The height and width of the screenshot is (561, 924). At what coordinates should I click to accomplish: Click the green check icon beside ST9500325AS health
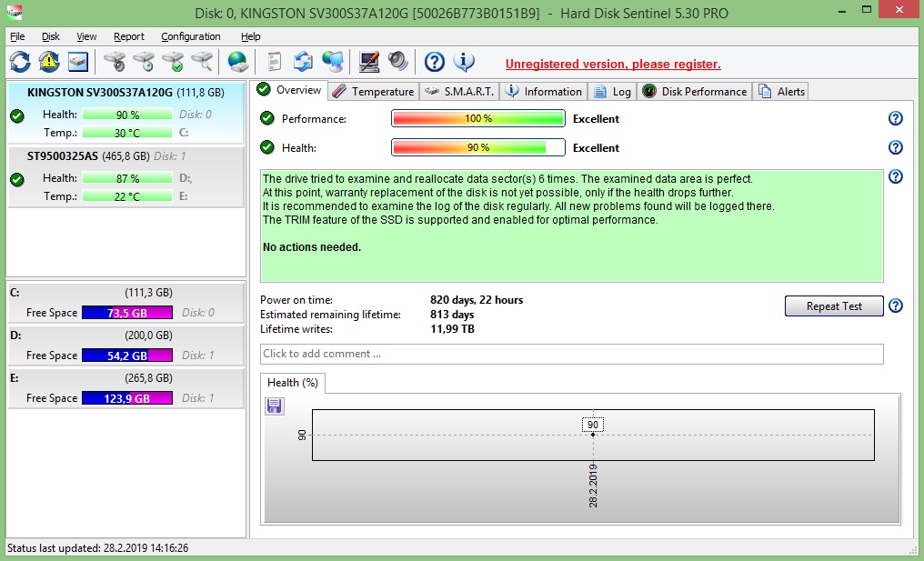click(x=17, y=180)
